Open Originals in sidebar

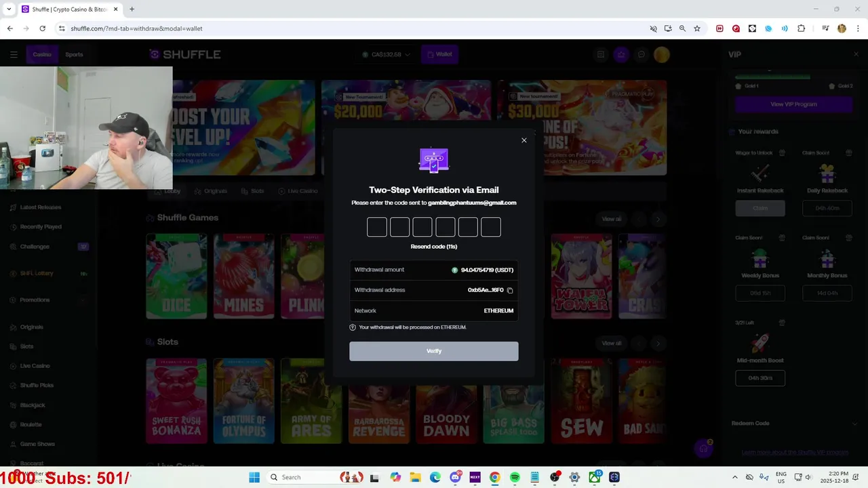click(x=31, y=327)
